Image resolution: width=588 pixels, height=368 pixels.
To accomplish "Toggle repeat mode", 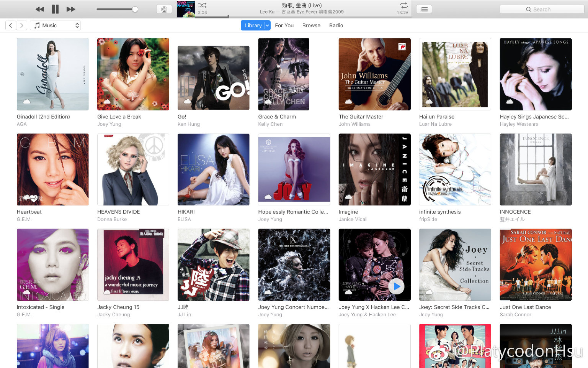I will tap(404, 5).
